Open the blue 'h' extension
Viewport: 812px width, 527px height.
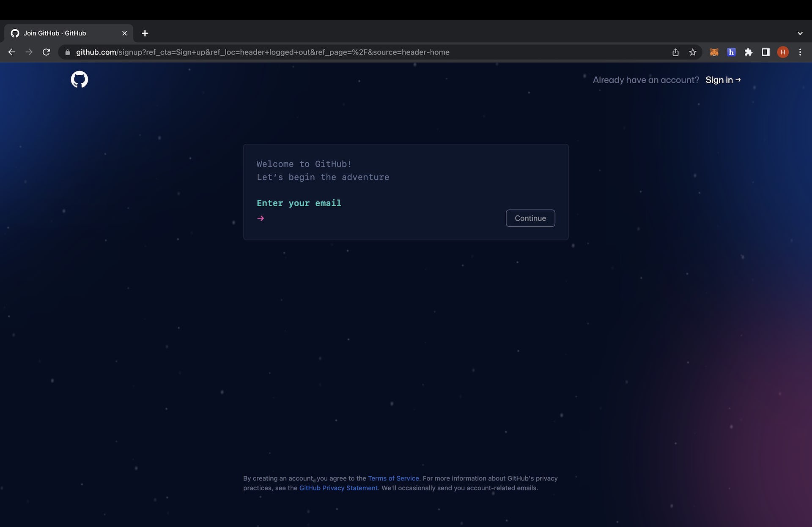[731, 52]
